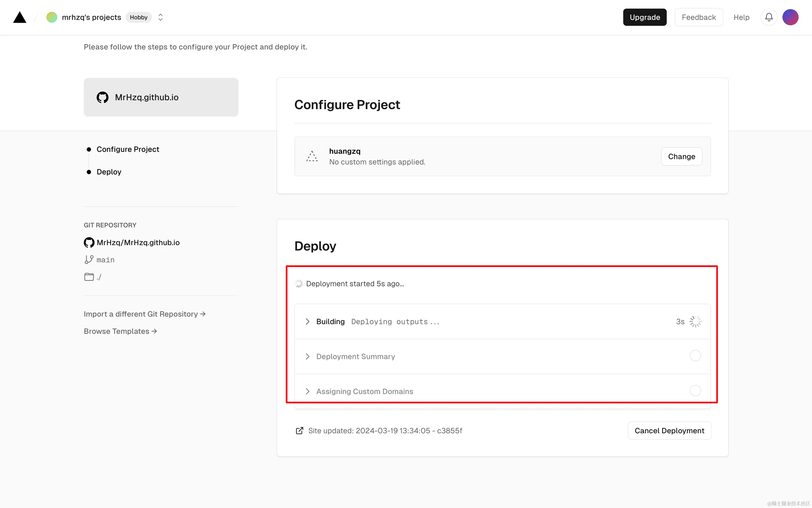Expand the Deployment Summary chevron
This screenshot has height=508, width=812.
tap(307, 356)
